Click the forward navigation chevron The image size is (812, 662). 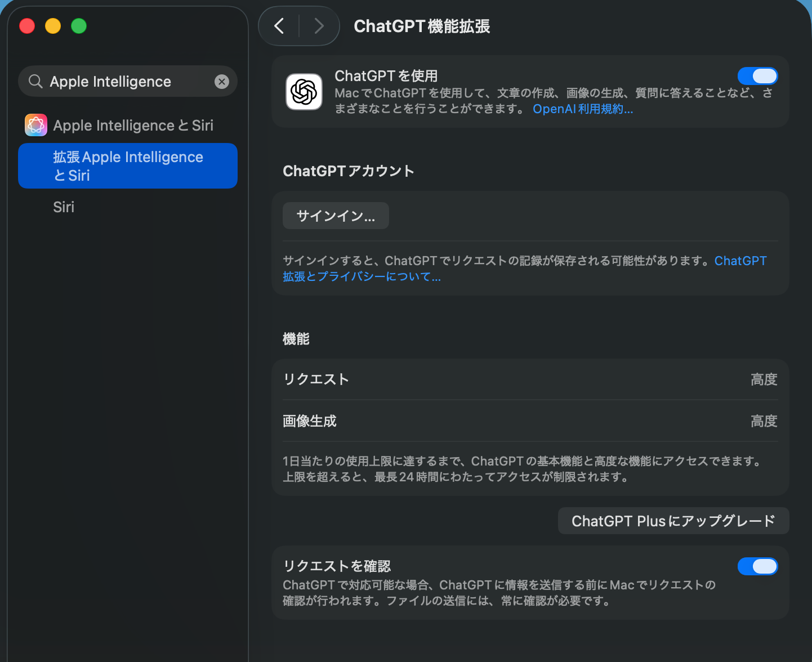point(319,26)
